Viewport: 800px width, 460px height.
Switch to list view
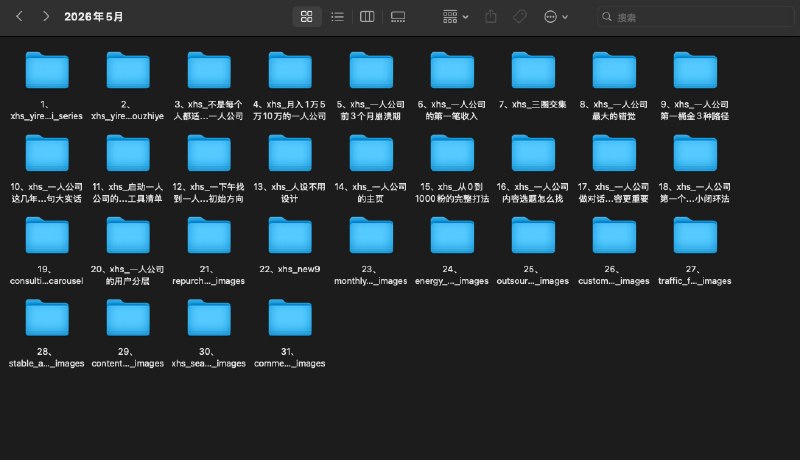337,17
